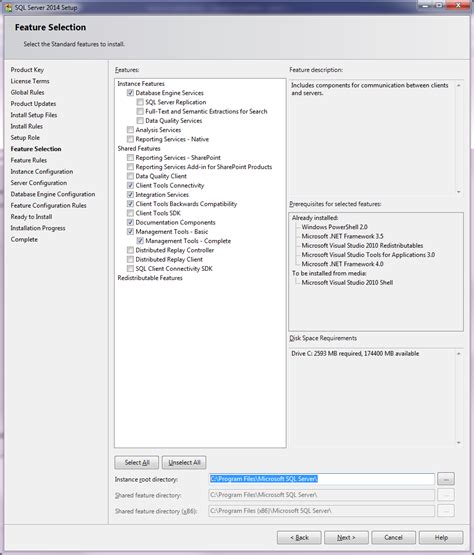Click Ready to Install step
Screen dimensions: 474x555
point(31,217)
